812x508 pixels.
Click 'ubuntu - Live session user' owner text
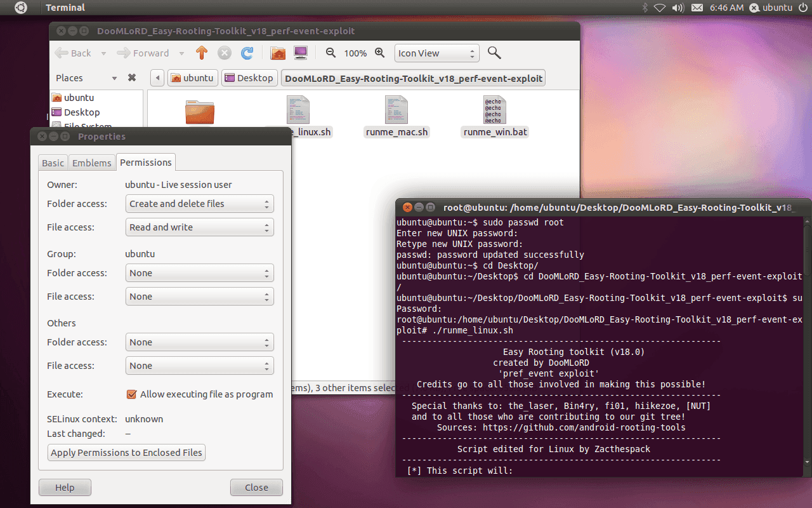[x=178, y=185]
